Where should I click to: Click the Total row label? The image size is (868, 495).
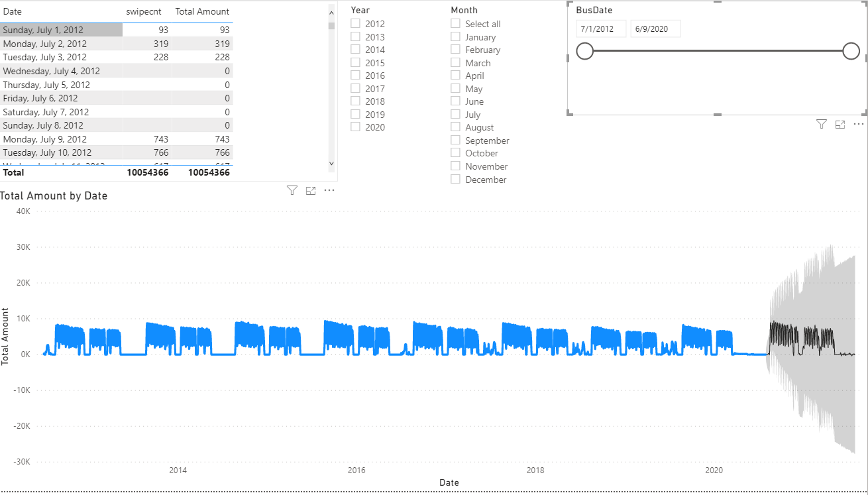(x=13, y=172)
